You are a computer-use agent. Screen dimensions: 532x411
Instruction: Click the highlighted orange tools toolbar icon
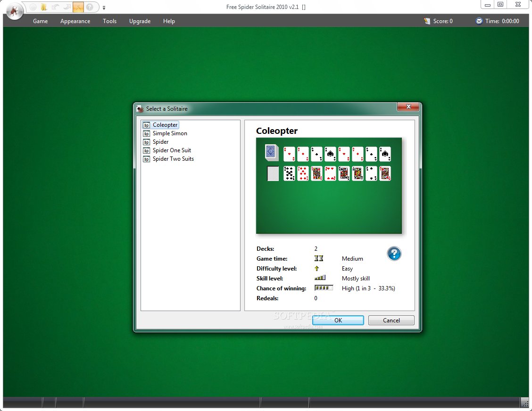[78, 7]
